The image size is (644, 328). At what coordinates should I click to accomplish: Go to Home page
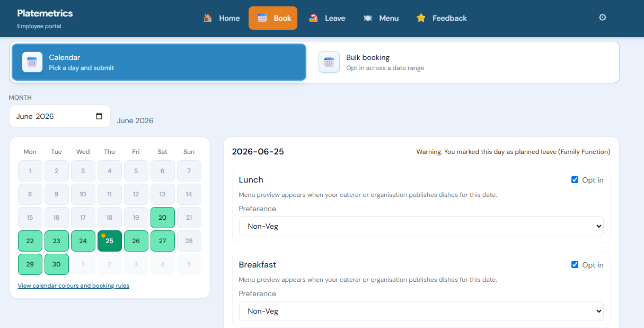pos(222,18)
